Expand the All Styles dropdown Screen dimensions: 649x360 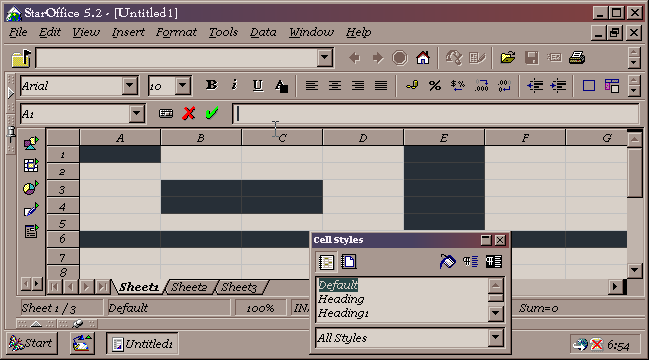tap(495, 338)
